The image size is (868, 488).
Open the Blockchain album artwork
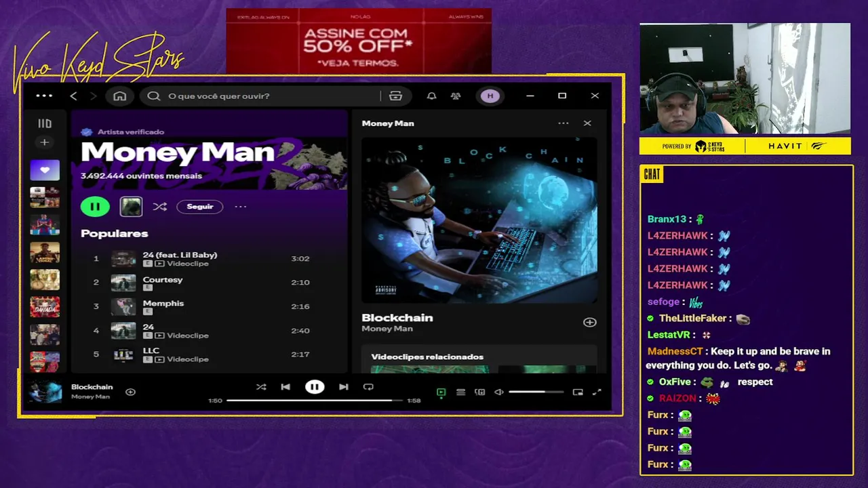(479, 220)
